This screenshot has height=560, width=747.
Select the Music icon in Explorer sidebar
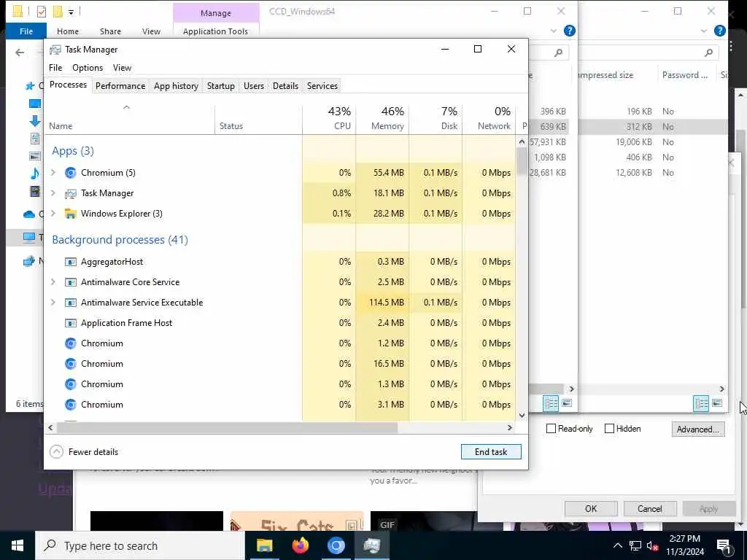coord(35,174)
